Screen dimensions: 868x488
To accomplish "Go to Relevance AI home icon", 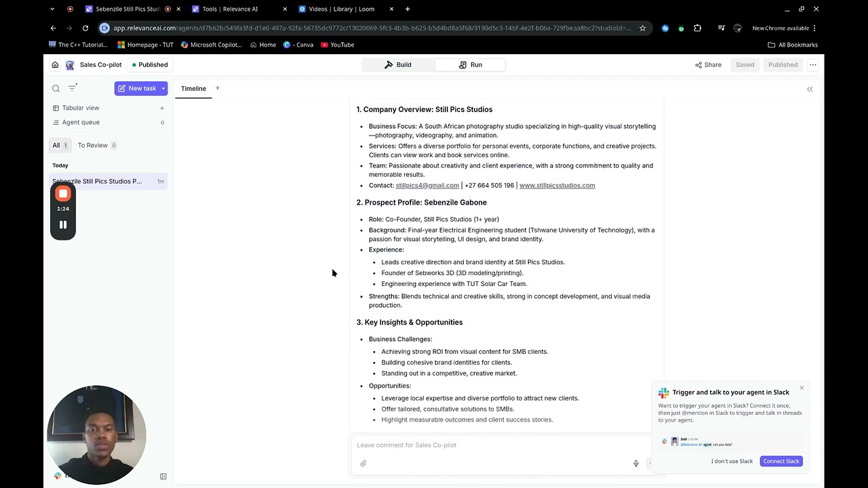I will coord(55,65).
